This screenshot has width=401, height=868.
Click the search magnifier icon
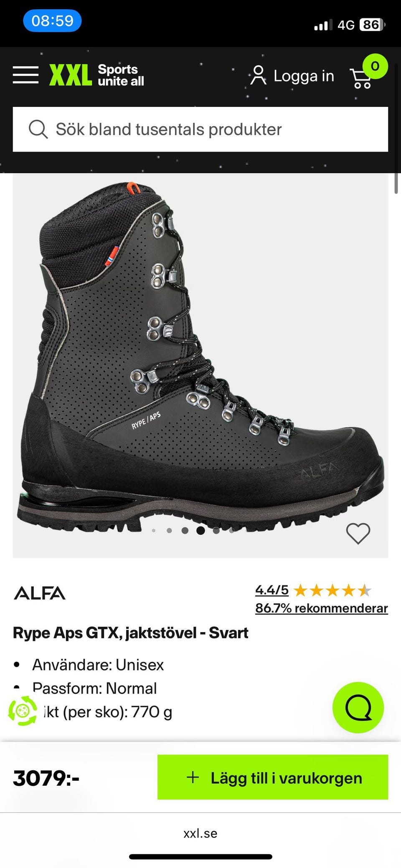tap(38, 129)
